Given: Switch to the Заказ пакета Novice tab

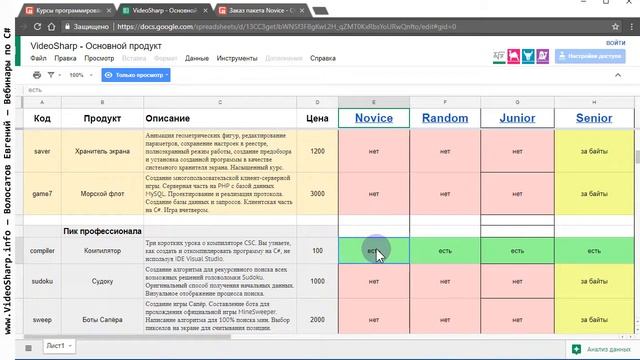Looking at the screenshot, I should click(261, 10).
